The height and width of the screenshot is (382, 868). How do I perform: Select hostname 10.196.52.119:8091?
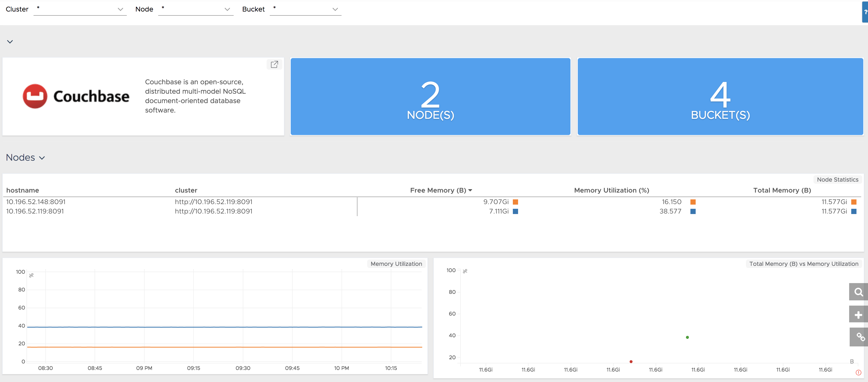[35, 211]
